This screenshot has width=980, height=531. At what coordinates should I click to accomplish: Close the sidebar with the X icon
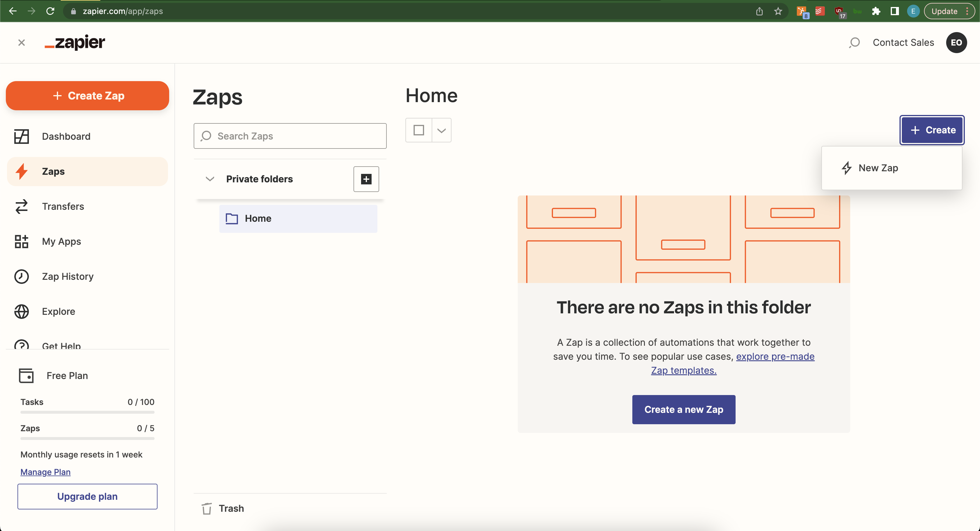tap(22, 43)
